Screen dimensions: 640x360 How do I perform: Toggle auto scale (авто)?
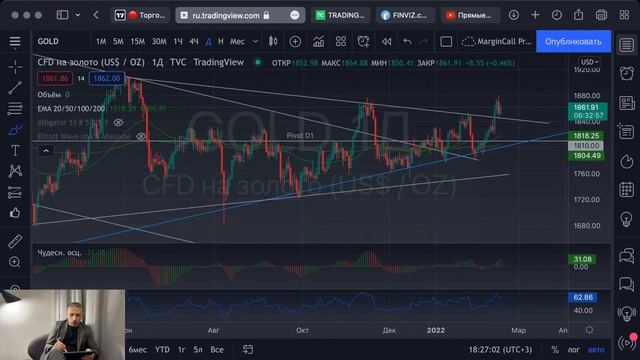coord(596,350)
